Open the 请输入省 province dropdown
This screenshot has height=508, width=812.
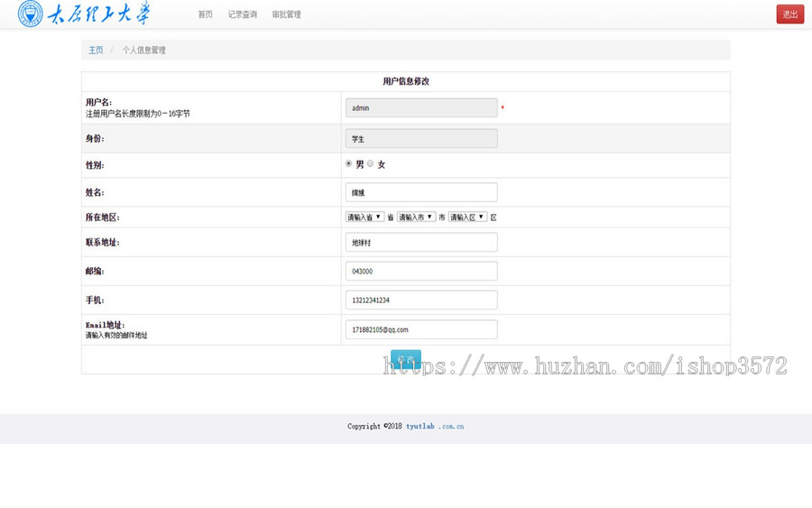pyautogui.click(x=364, y=217)
